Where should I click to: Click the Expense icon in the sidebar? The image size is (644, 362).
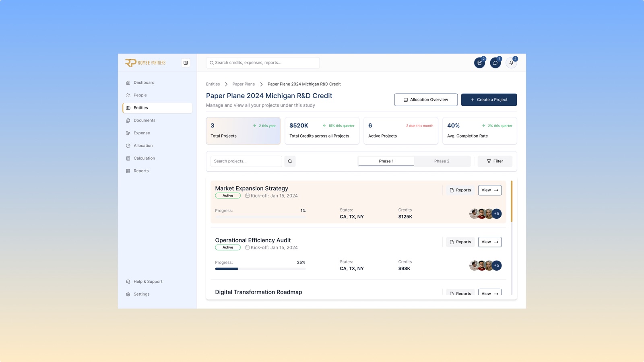point(128,133)
